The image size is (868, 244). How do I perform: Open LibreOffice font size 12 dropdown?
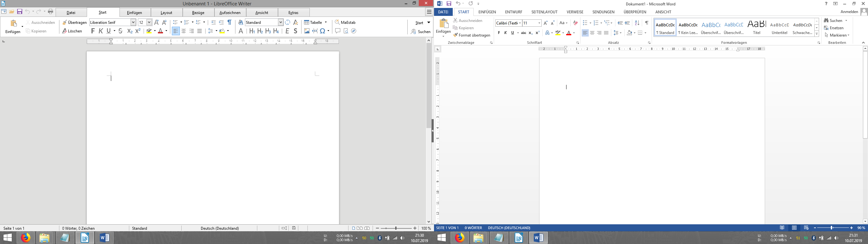coord(149,22)
